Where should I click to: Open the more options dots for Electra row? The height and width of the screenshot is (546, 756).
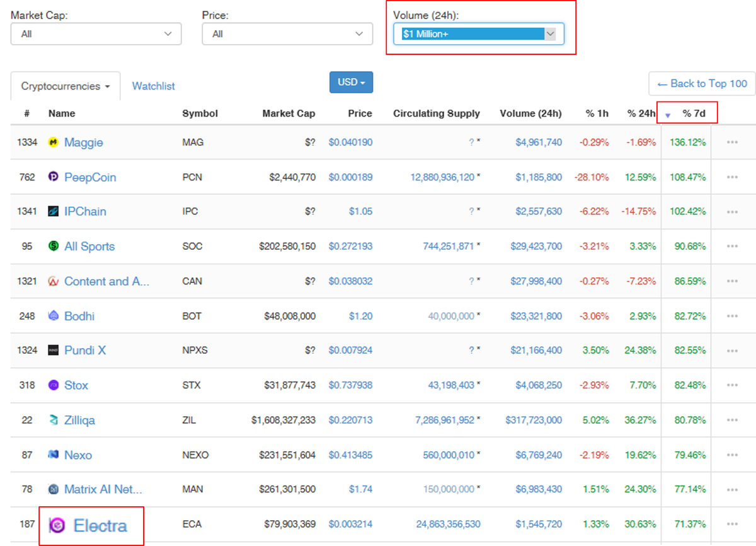click(732, 524)
